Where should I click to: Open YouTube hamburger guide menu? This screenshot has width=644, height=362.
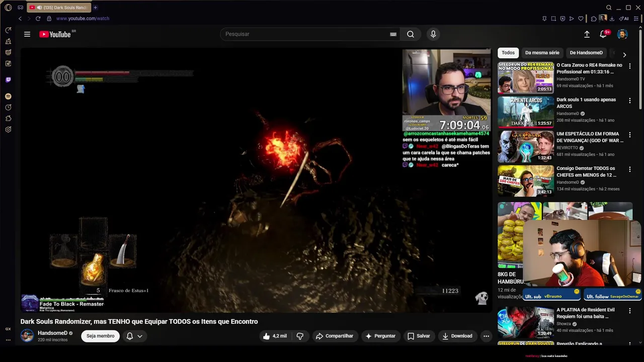tap(27, 34)
